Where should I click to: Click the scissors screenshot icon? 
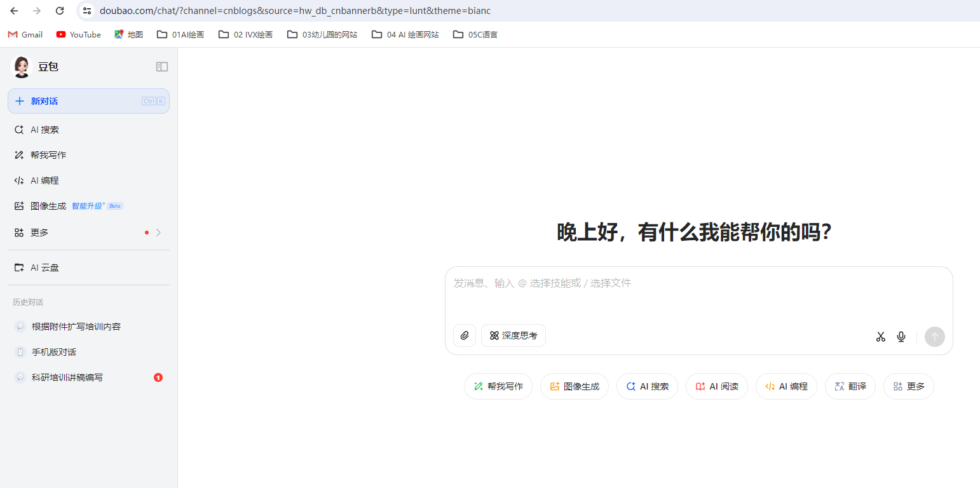[880, 337]
